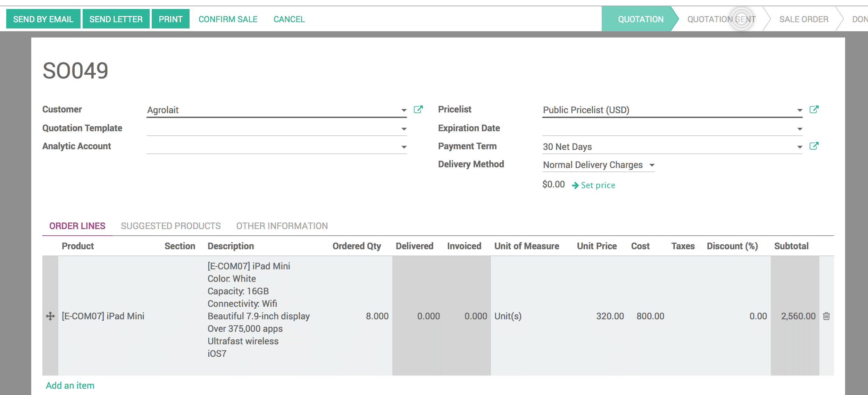Click the Send by Email button
The width and height of the screenshot is (868, 395).
pos(43,19)
